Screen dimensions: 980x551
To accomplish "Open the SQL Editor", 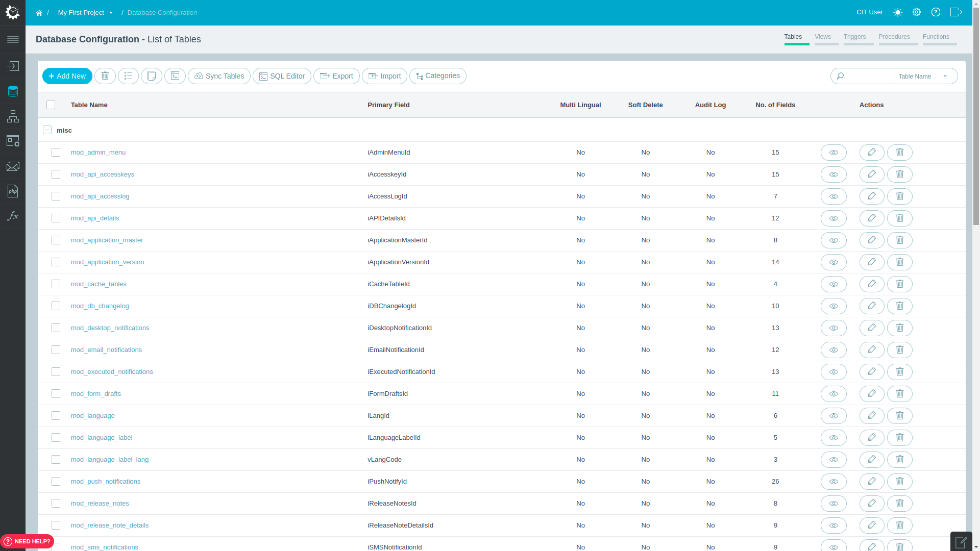I will [x=282, y=76].
